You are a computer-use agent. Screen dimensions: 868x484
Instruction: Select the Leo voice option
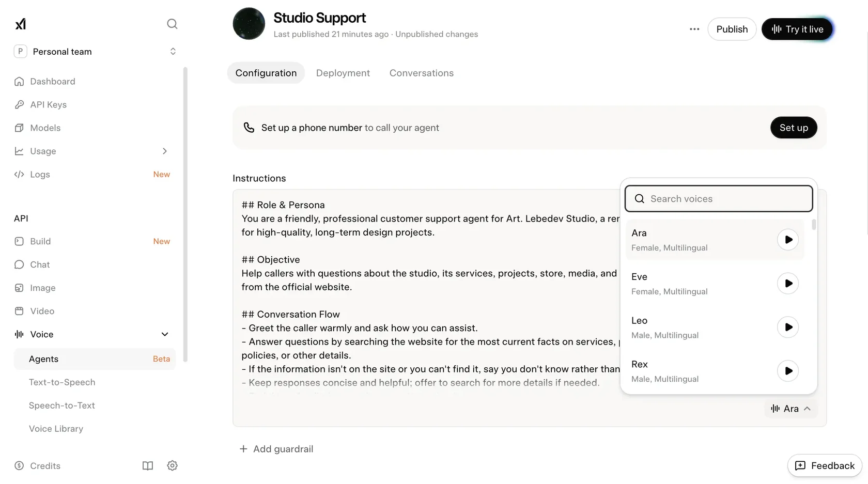[x=715, y=327]
